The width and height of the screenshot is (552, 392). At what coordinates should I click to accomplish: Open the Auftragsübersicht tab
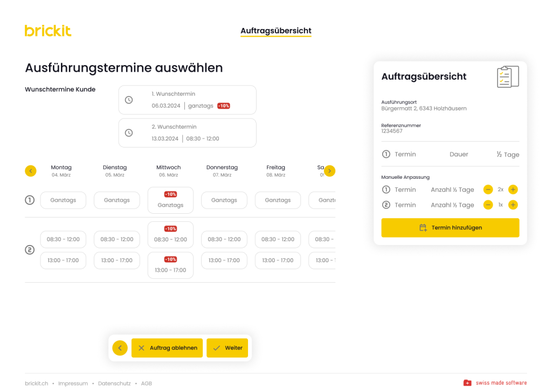276,31
